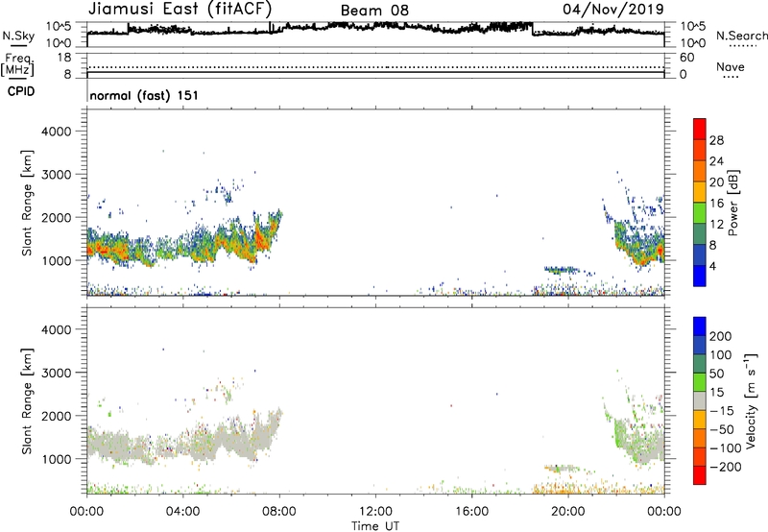Click the sky noise trace in the top panel
Image resolution: width=768 pixels, height=532 pixels.
[375, 28]
